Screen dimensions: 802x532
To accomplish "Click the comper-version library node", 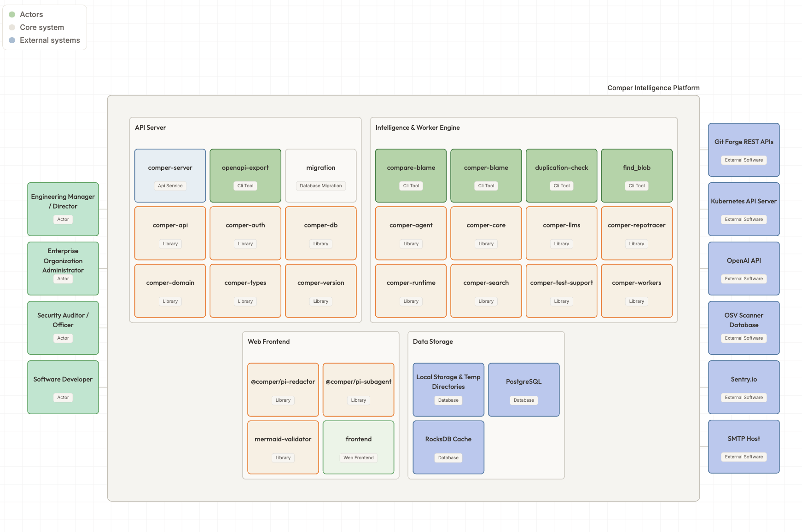I will pos(321,291).
